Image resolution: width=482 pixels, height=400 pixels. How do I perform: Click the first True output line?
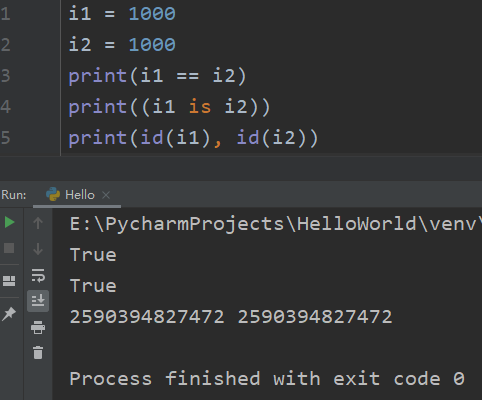click(93, 255)
